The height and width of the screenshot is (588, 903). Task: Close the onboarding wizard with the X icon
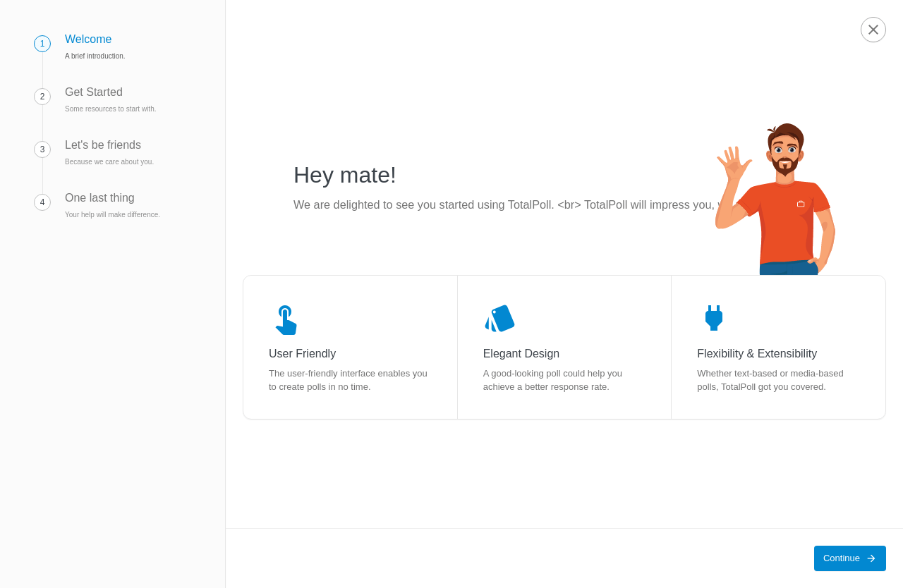(x=873, y=30)
